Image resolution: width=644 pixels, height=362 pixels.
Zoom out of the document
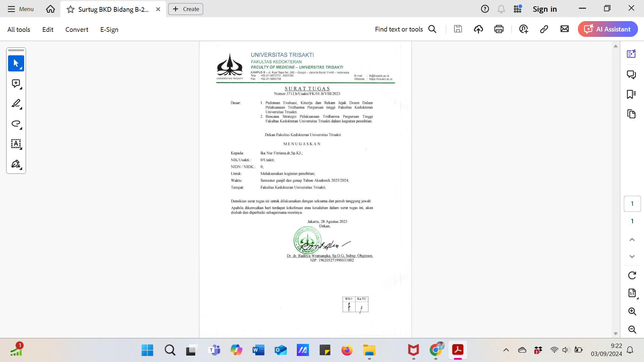coord(632,329)
